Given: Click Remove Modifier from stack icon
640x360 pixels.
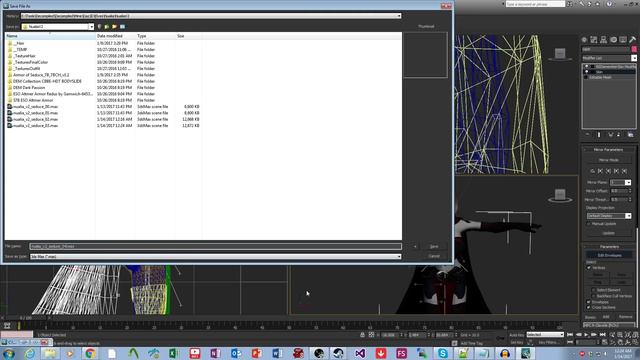Looking at the screenshot, I should tap(618, 135).
